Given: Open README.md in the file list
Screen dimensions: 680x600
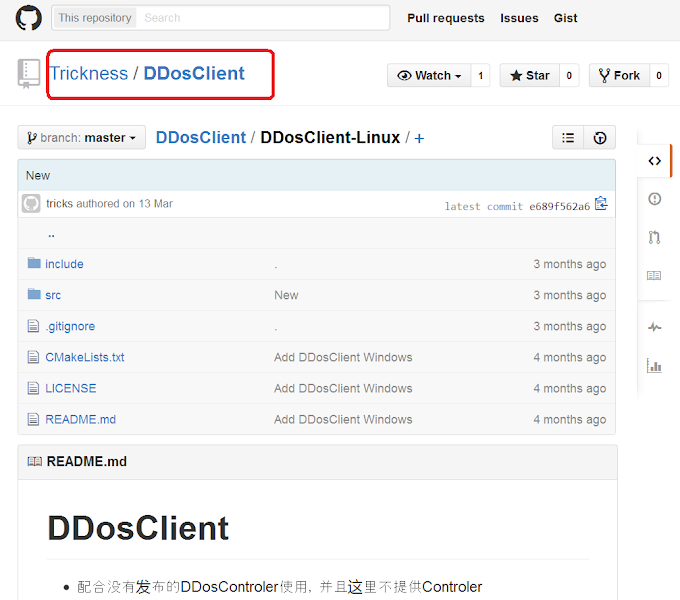Looking at the screenshot, I should tap(80, 419).
